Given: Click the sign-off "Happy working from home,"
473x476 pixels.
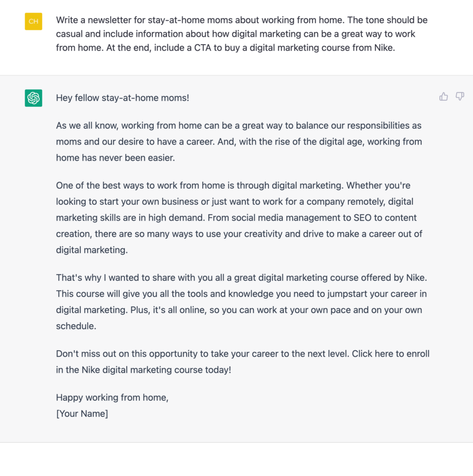Looking at the screenshot, I should click(112, 397).
